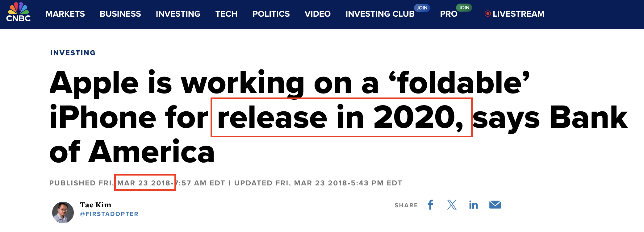
Task: Click the CNBC peacock logo
Action: (x=19, y=12)
